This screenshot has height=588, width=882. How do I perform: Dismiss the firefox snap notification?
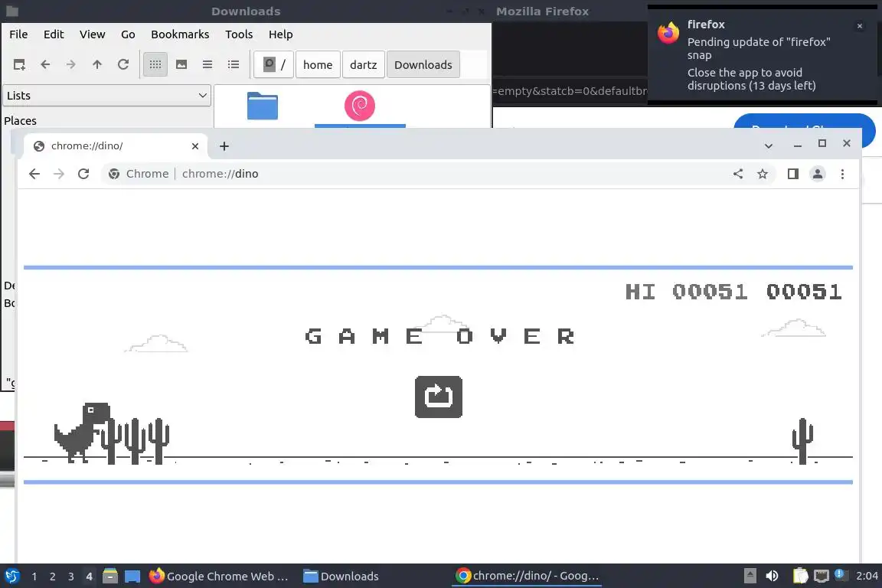860,26
